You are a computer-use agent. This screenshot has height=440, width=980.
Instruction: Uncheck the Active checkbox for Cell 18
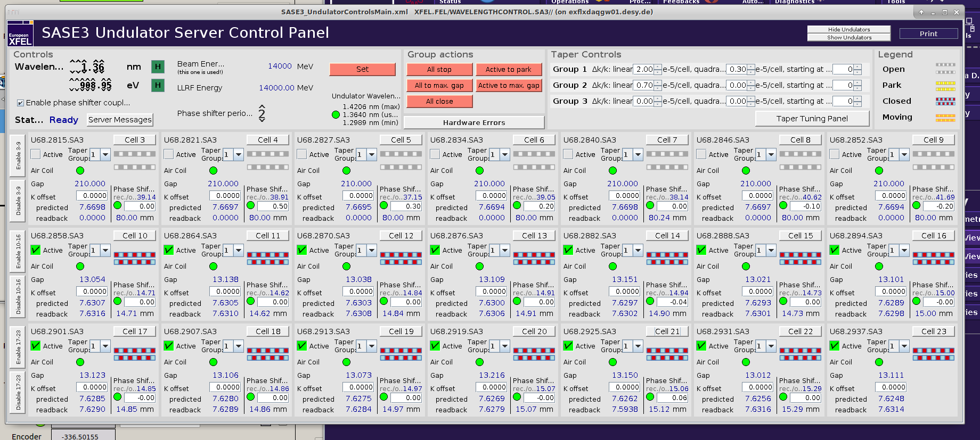(x=169, y=346)
